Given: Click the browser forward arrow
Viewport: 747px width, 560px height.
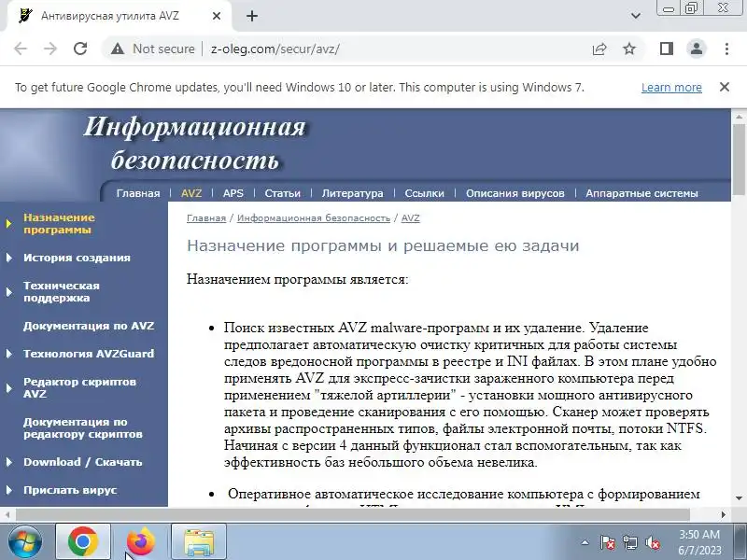Looking at the screenshot, I should [50, 49].
